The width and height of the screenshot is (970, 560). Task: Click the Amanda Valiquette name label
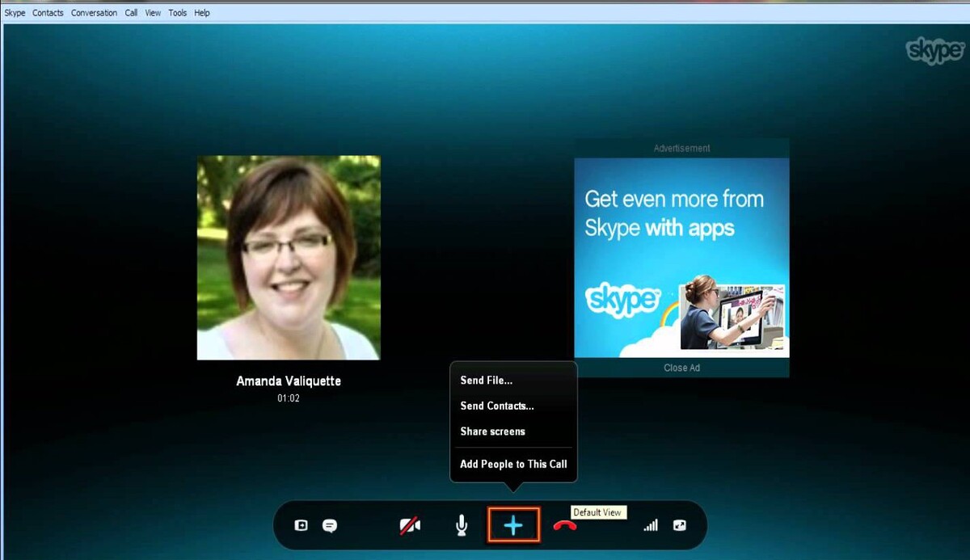[289, 381]
